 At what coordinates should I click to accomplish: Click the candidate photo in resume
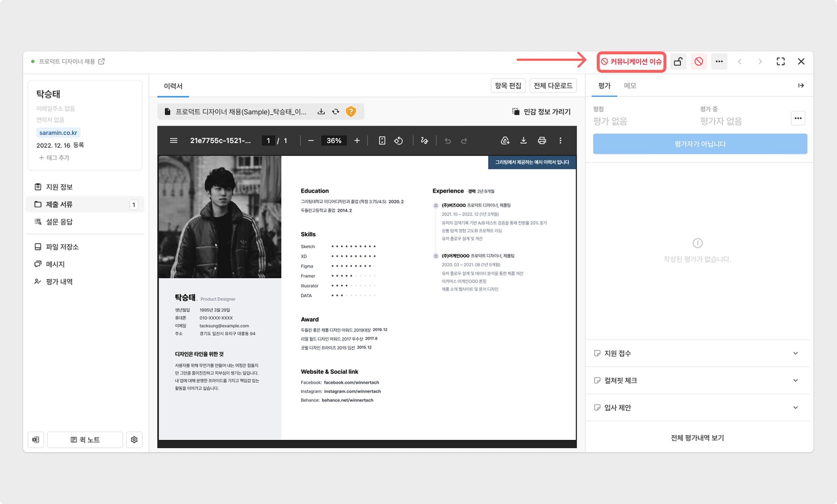(220, 217)
